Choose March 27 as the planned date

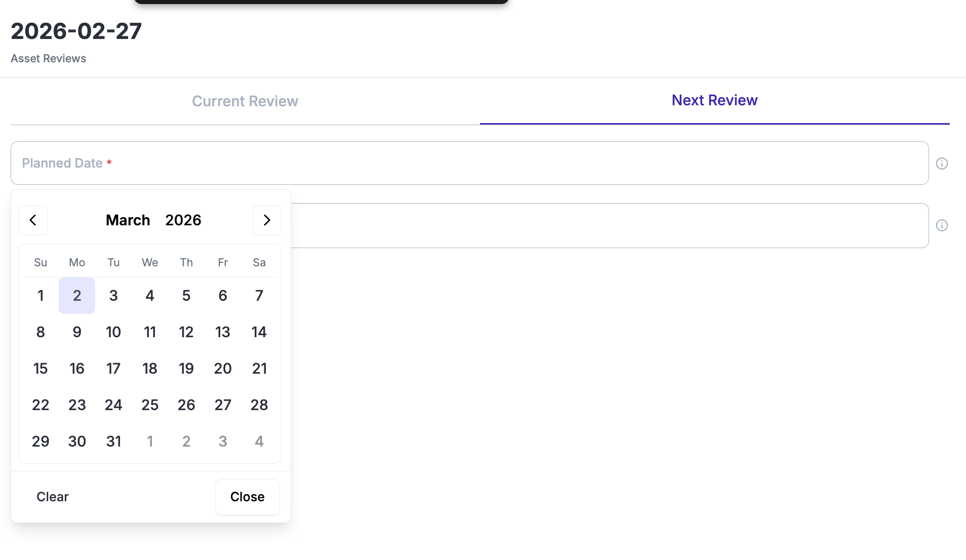[x=223, y=405]
